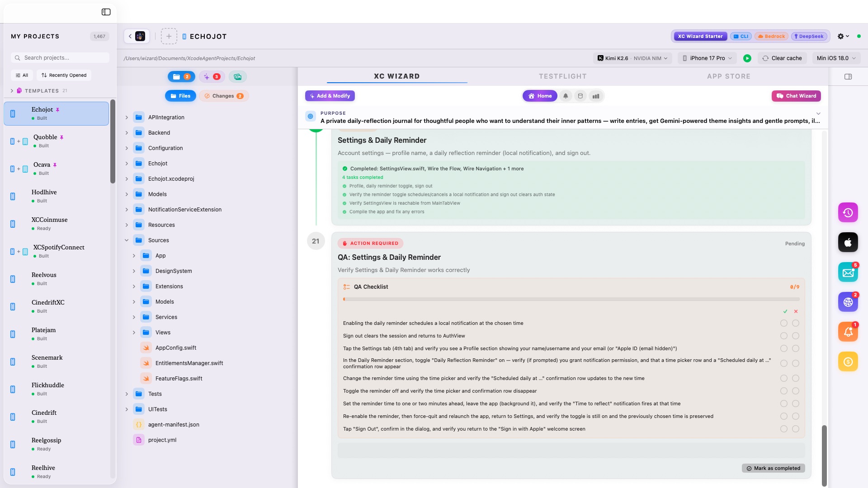The width and height of the screenshot is (868, 488).
Task: Click the Recently Opened sort button
Action: pos(64,75)
